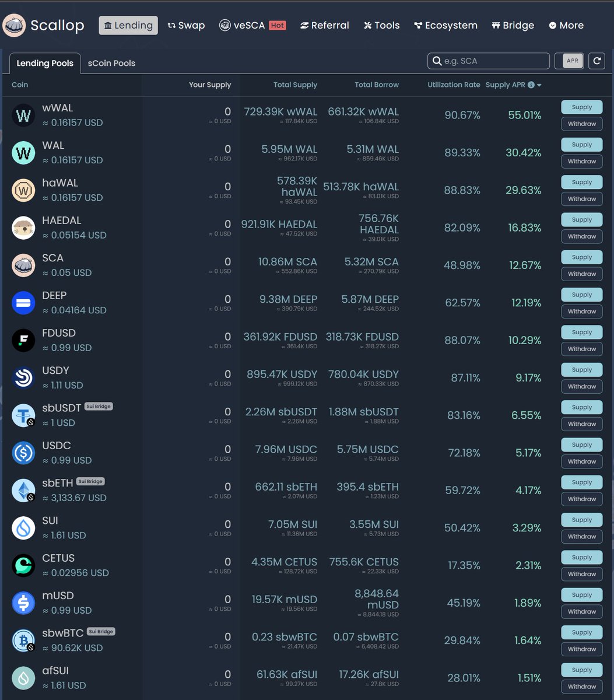The width and height of the screenshot is (614, 700).
Task: Click the 55.01% APR value
Action: coord(525,116)
